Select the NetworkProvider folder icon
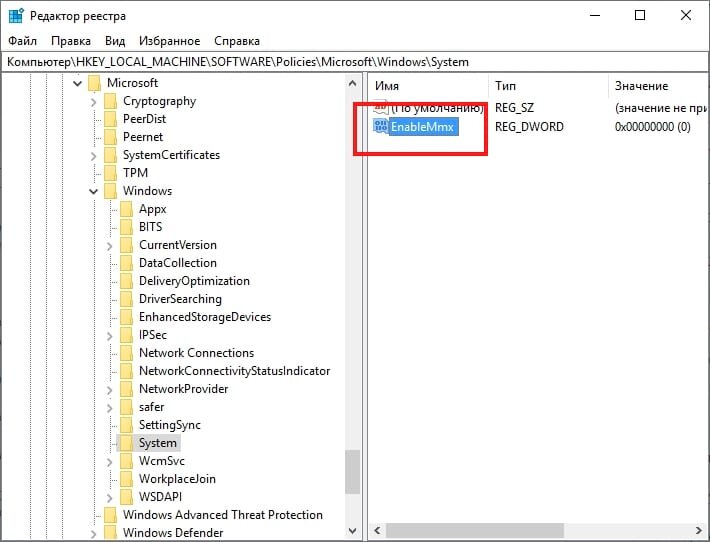Image resolution: width=710 pixels, height=542 pixels. coord(126,389)
